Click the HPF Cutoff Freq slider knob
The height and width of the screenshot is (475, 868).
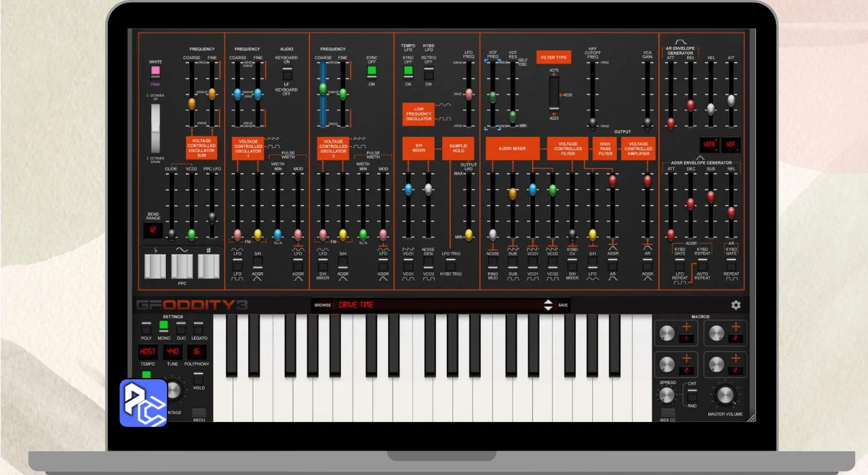tap(593, 123)
